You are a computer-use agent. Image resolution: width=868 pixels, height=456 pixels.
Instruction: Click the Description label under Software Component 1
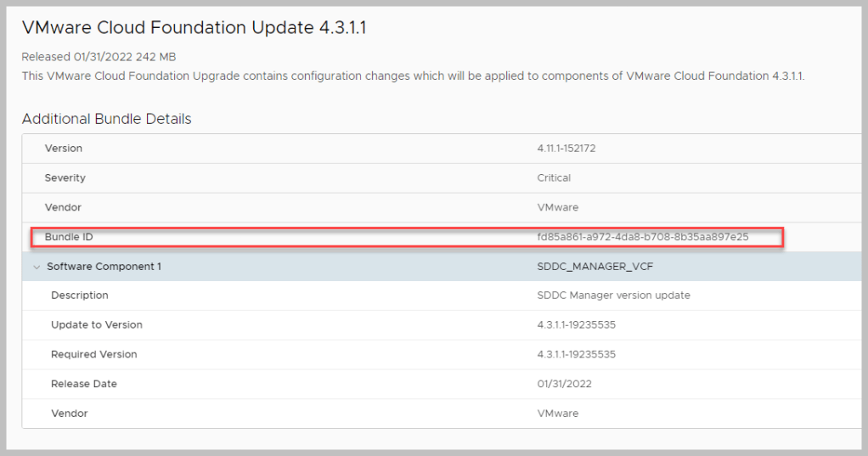(80, 296)
